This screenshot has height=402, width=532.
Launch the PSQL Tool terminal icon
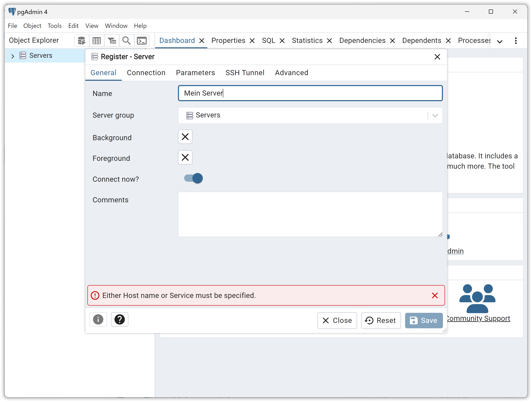tap(142, 41)
